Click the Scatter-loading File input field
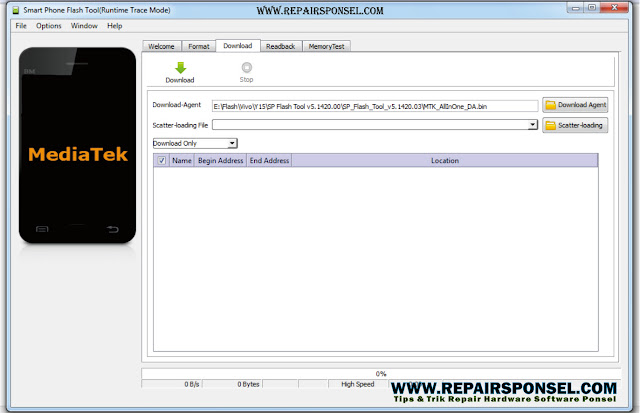Image resolution: width=640 pixels, height=413 pixels. click(x=375, y=125)
